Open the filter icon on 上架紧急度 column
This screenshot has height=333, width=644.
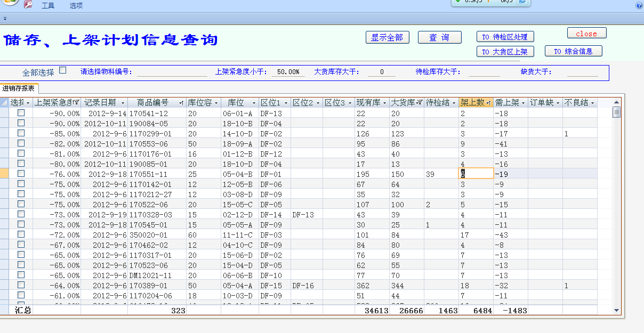[x=76, y=103]
